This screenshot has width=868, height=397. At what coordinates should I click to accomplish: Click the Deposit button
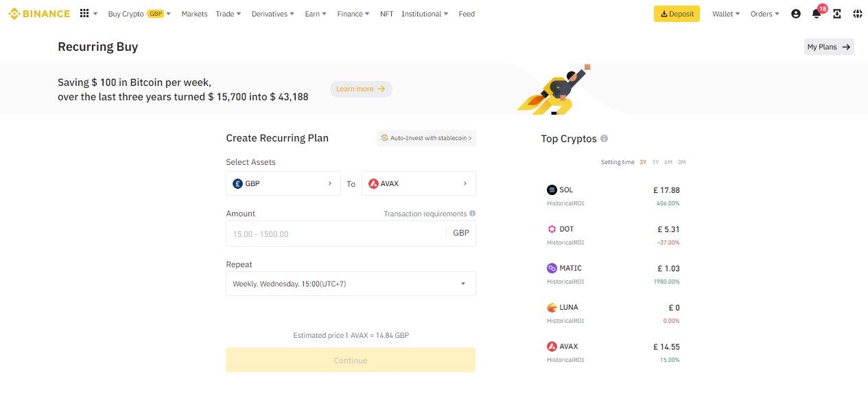[677, 14]
